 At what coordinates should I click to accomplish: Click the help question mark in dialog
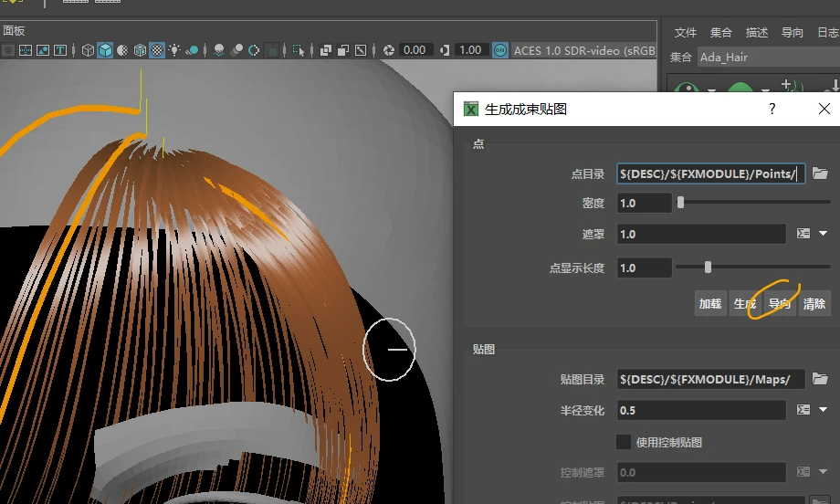coord(772,110)
